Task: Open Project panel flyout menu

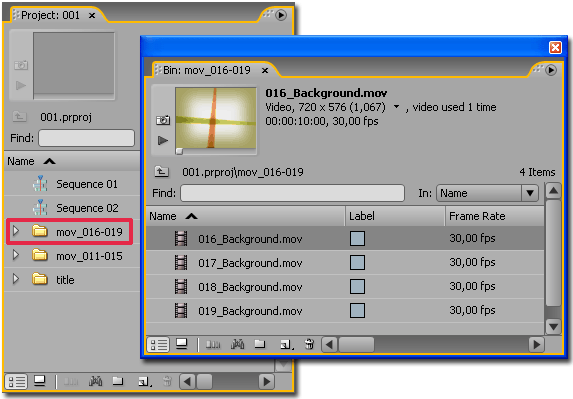Action: 281,15
